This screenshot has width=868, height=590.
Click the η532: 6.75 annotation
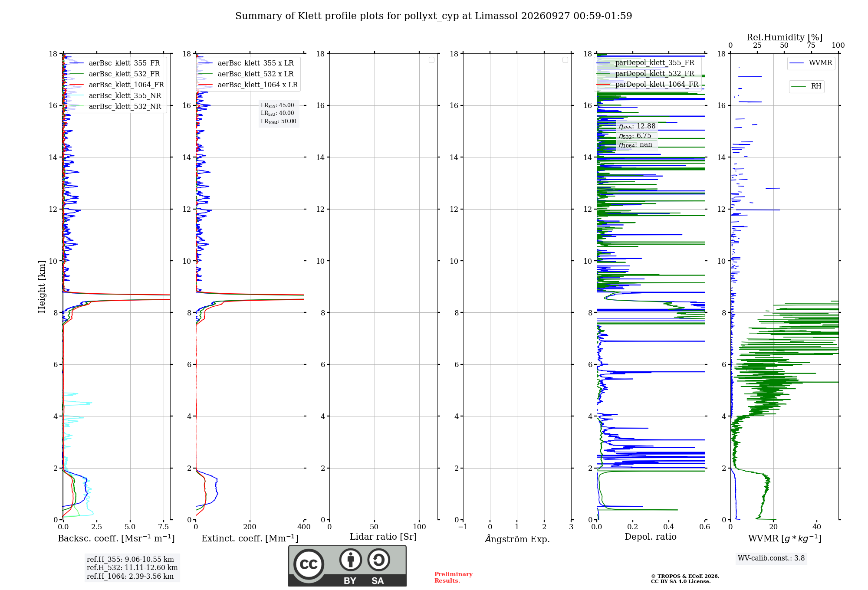point(635,136)
